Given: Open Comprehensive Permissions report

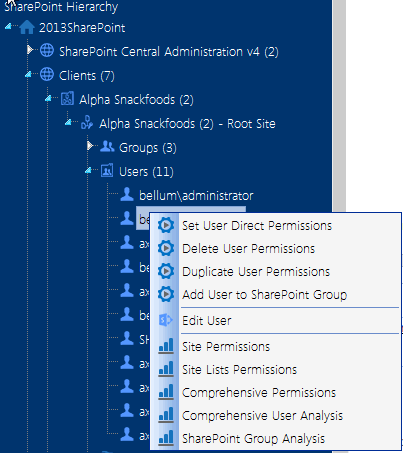Looking at the screenshot, I should [276, 392].
